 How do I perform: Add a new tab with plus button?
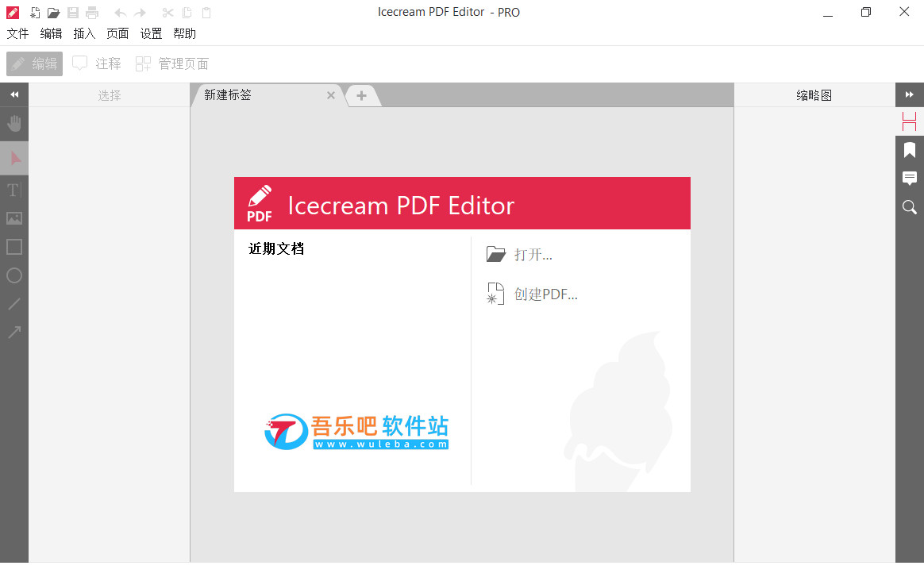click(x=361, y=95)
